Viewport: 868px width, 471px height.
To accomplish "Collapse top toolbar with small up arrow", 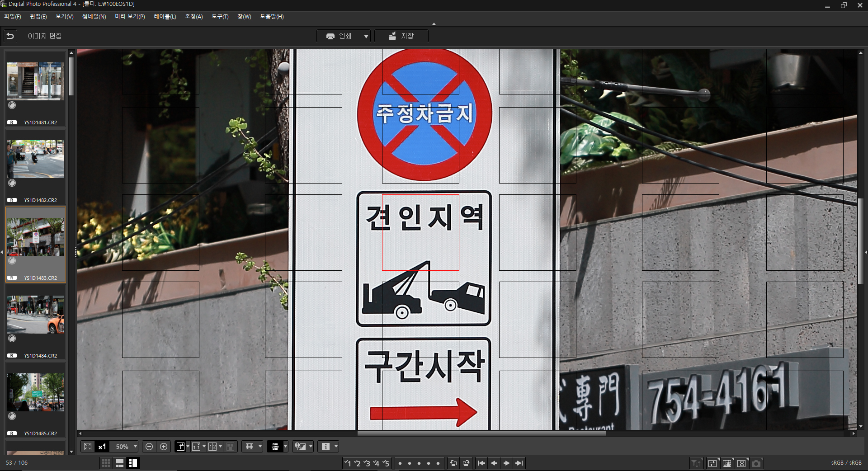I will pos(434,24).
